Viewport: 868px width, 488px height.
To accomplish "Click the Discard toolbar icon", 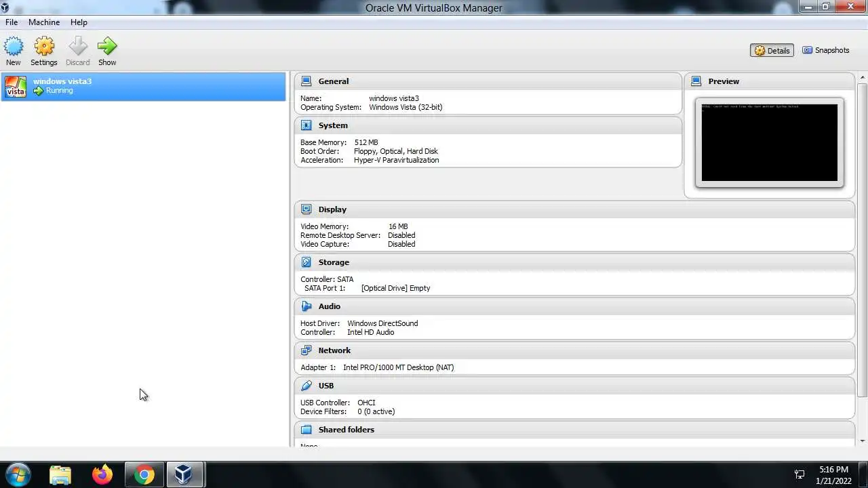I will click(78, 46).
